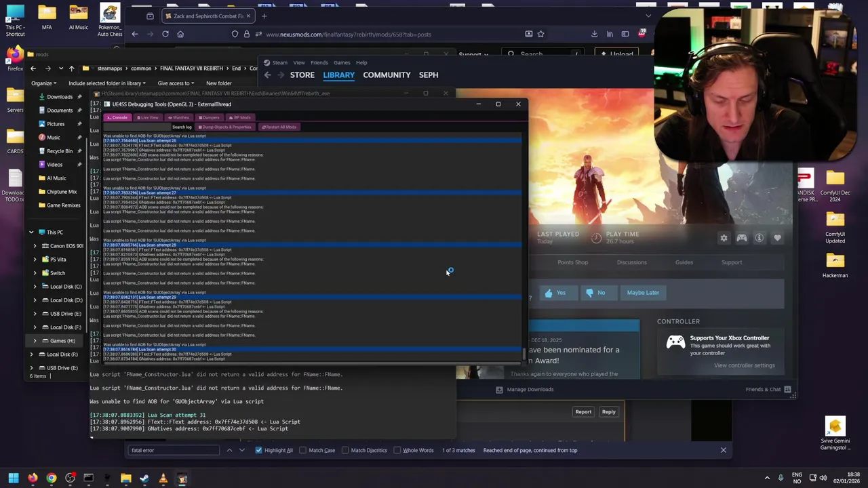Expand the Switch tree node
This screenshot has width=868, height=488.
pyautogui.click(x=35, y=273)
